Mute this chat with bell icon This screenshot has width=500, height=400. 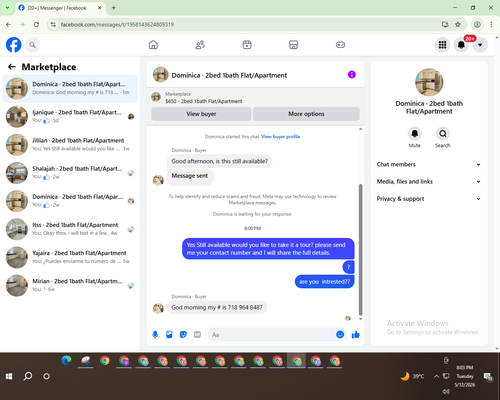(x=415, y=134)
